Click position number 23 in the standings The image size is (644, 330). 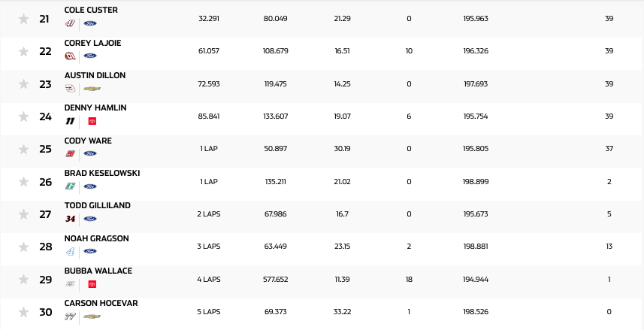45,84
